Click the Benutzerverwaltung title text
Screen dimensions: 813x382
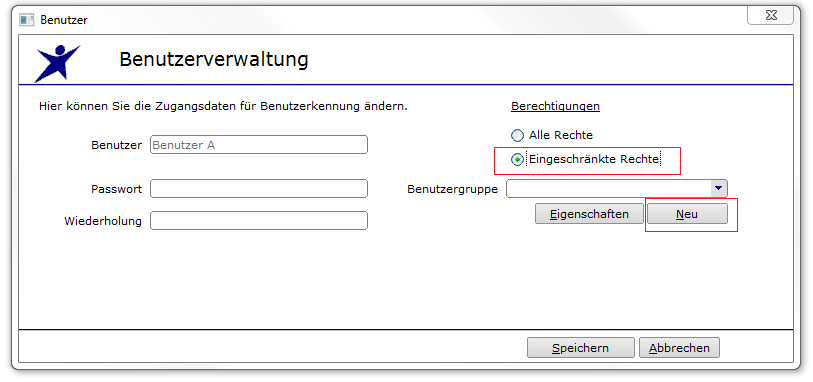coord(214,60)
